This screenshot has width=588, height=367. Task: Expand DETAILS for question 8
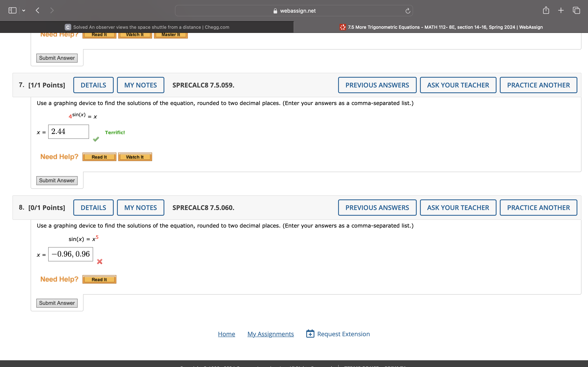coord(93,208)
